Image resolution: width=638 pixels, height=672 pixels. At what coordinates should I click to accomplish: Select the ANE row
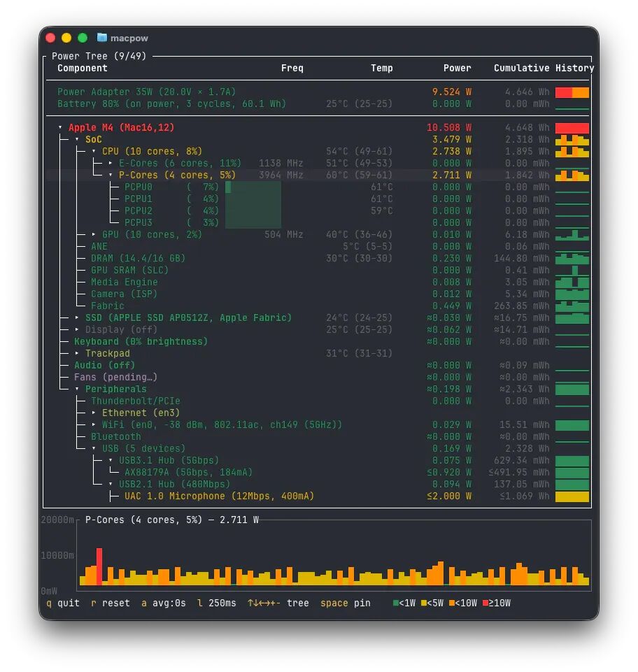pyautogui.click(x=318, y=246)
